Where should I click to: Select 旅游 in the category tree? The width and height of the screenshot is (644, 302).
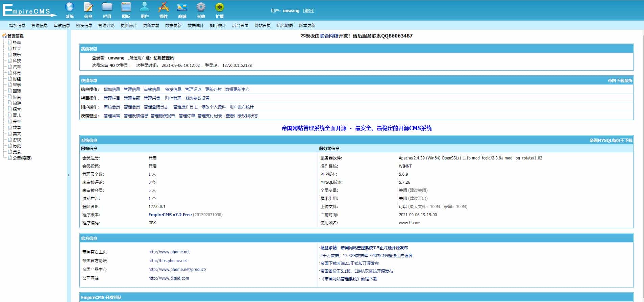[x=17, y=103]
